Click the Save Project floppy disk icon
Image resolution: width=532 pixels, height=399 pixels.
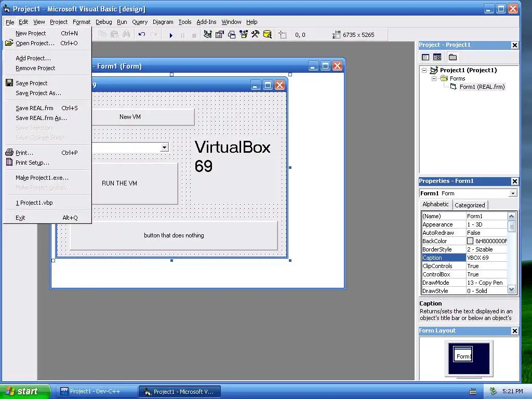coord(9,83)
